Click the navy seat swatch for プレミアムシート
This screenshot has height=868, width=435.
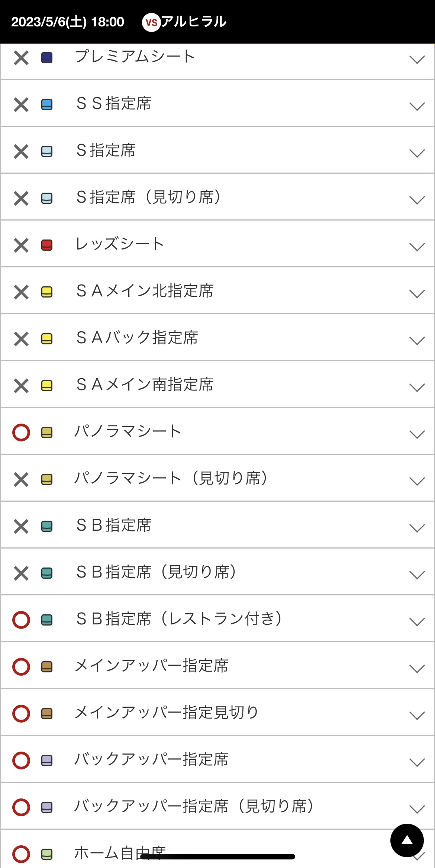click(47, 58)
